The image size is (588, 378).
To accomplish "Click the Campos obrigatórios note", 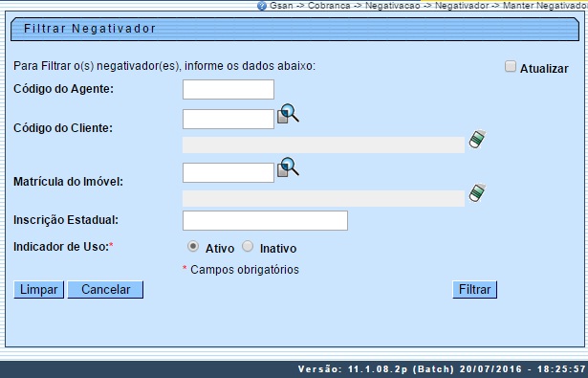I will 241,270.
